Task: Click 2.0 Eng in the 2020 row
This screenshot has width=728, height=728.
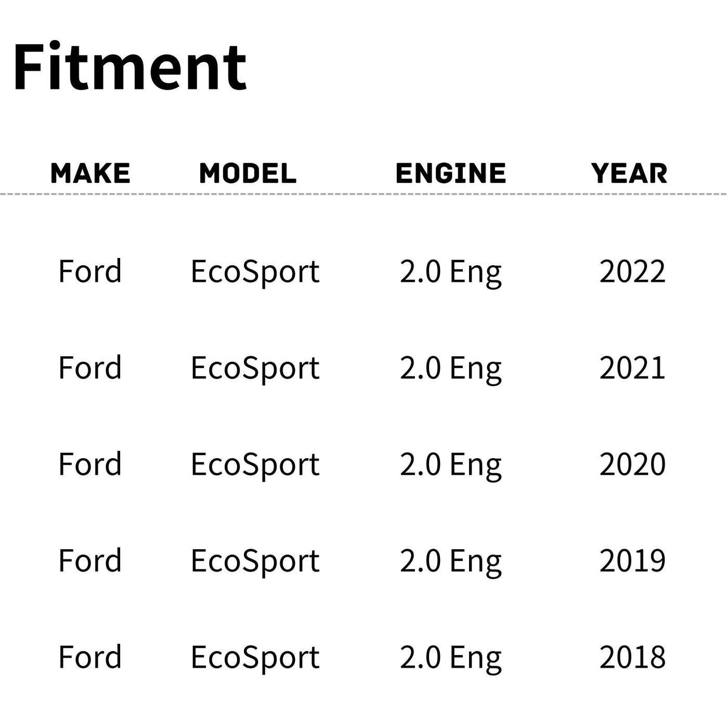Action: [451, 464]
